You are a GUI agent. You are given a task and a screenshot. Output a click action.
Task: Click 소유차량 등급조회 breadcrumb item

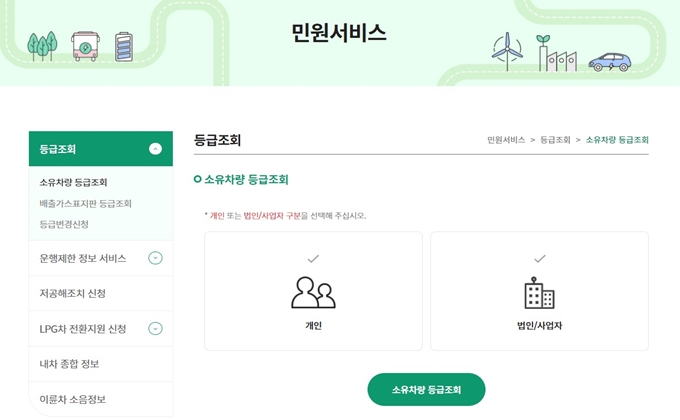[x=617, y=140]
